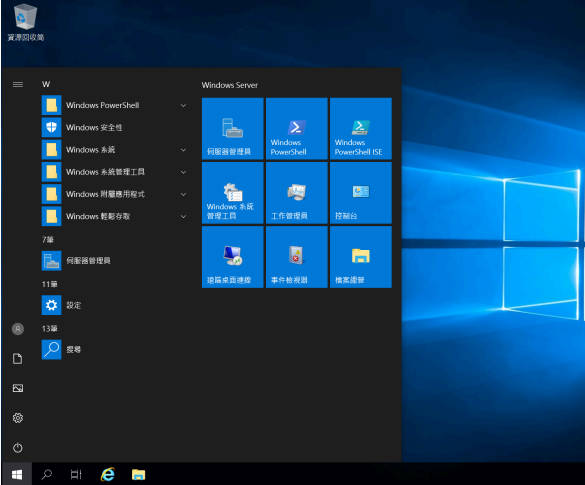Screen dimensions: 585x485
Task: Launch the Windows PowerShell tile
Action: (297, 129)
